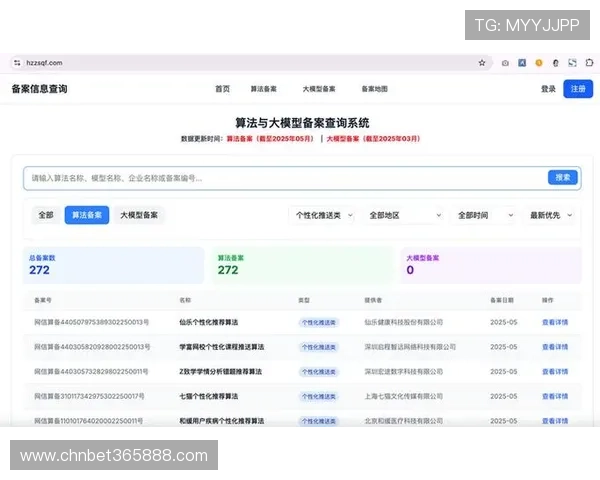This screenshot has width=600, height=480.
Task: Click the green 算法备案 272 stat card
Action: point(302,265)
